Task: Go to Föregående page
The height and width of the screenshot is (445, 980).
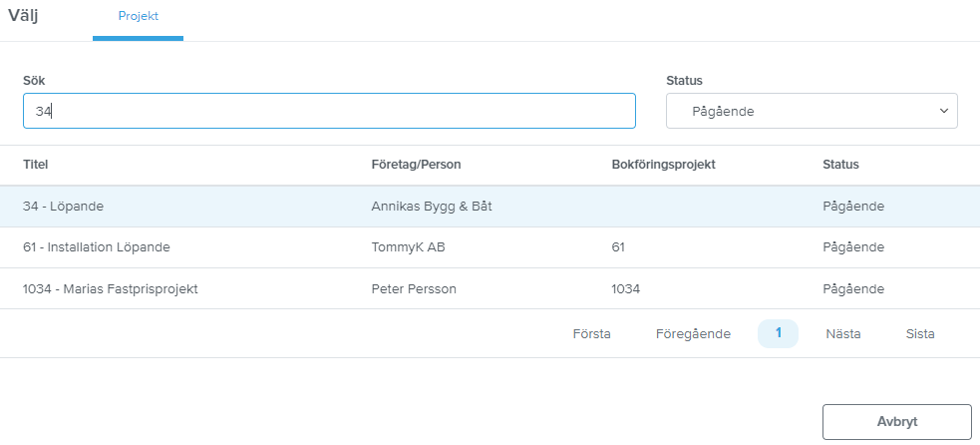Action: pyautogui.click(x=693, y=334)
